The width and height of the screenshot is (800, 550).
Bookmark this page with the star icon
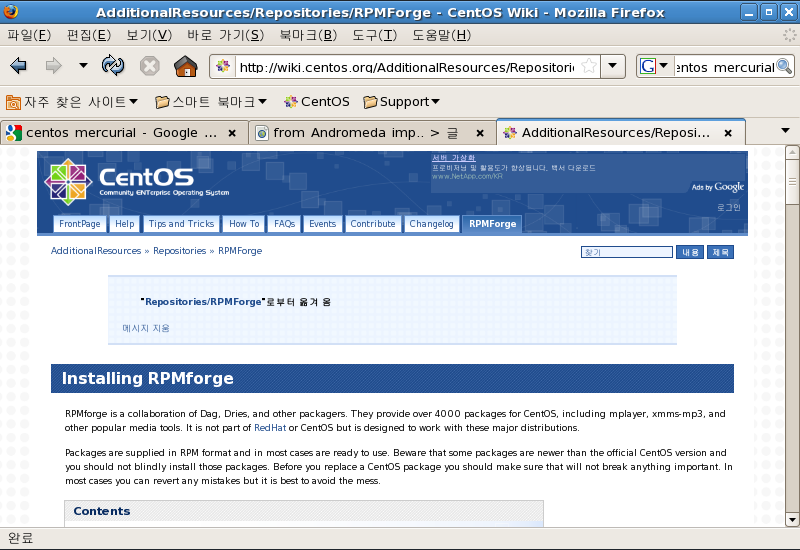(x=589, y=66)
